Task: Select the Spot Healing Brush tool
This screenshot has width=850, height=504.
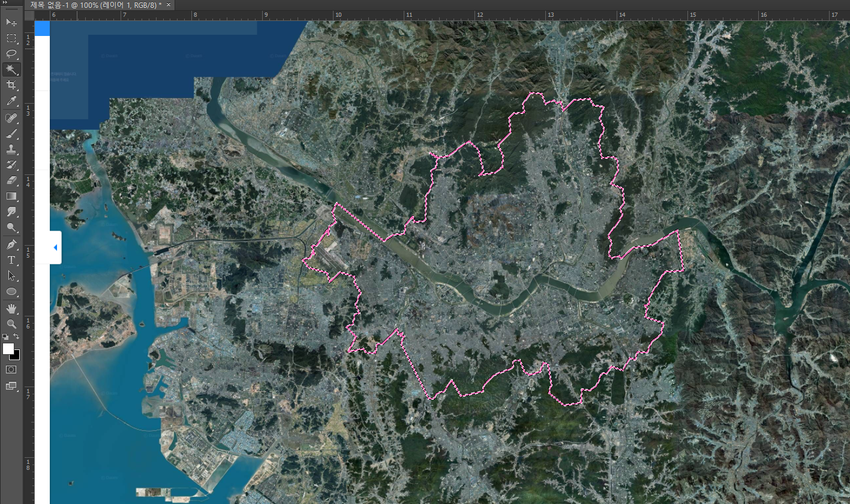Action: click(x=11, y=118)
